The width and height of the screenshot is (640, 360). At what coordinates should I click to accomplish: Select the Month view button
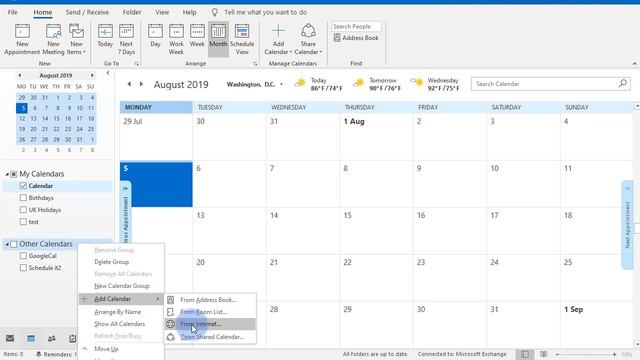coord(218,39)
